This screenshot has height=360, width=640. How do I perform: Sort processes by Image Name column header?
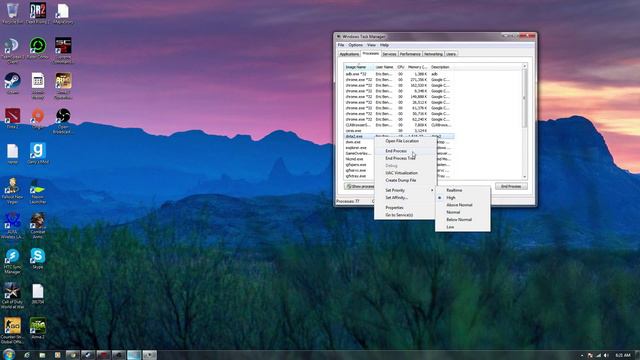pos(359,67)
